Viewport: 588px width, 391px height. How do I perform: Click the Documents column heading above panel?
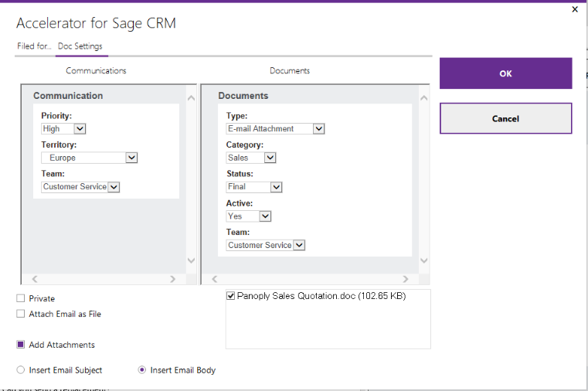click(x=290, y=70)
